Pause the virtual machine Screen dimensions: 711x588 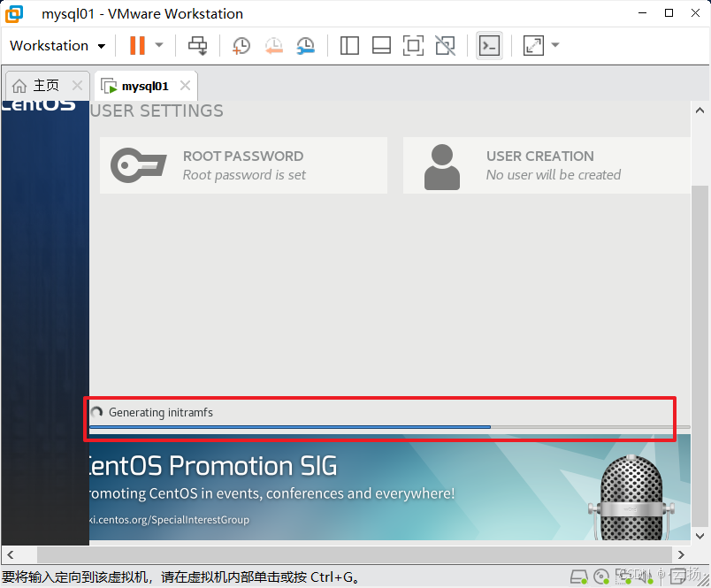click(137, 45)
